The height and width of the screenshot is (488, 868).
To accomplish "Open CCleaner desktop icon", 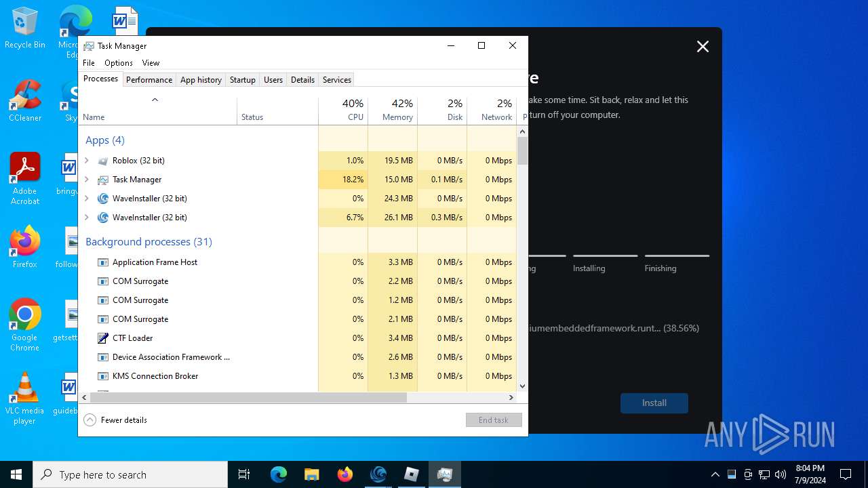I will [25, 101].
